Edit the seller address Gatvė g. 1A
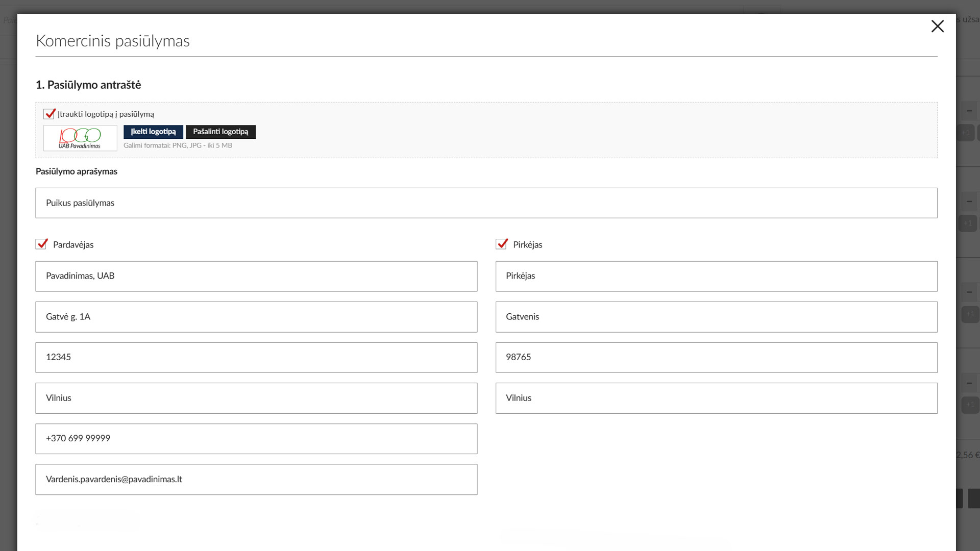 pos(256,317)
